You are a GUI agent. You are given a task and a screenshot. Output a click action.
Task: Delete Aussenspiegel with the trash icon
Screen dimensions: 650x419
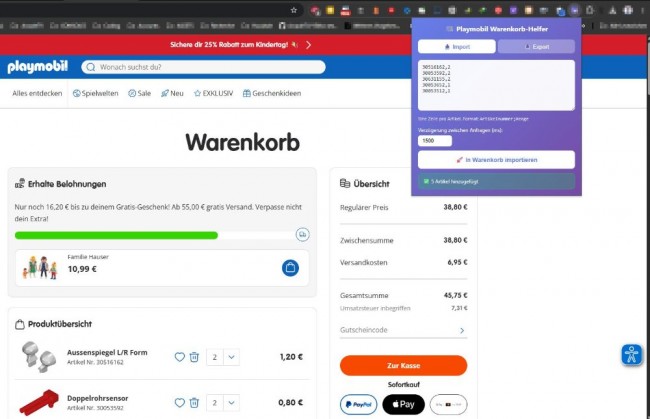pos(194,357)
